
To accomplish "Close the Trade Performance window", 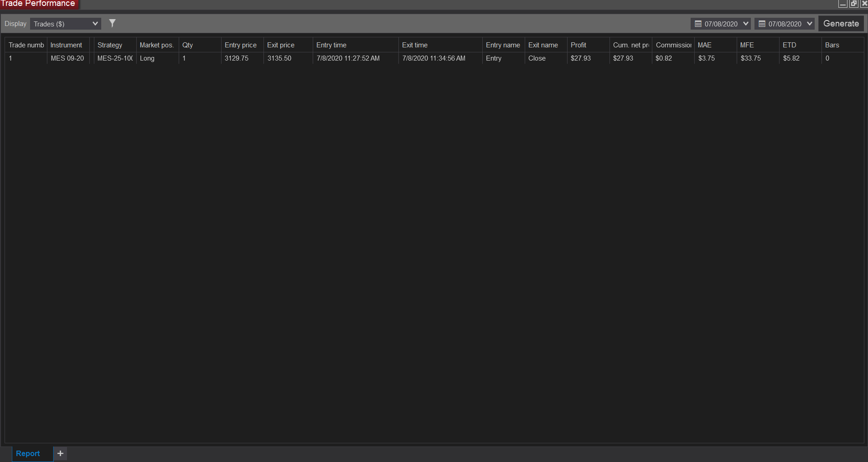I will [x=863, y=4].
